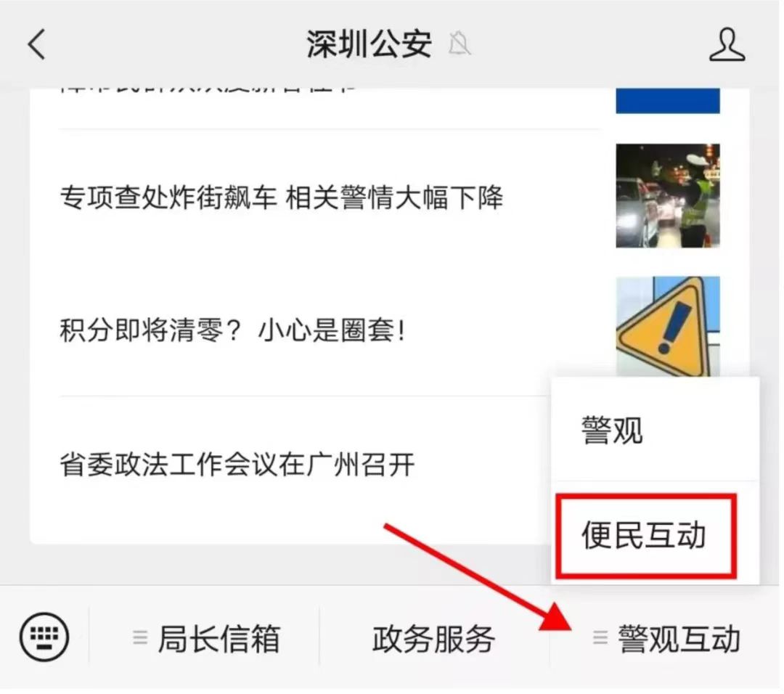Open article 专项查处炸街飙车 相关警情大幅下降
The height and width of the screenshot is (694, 784).
click(281, 197)
